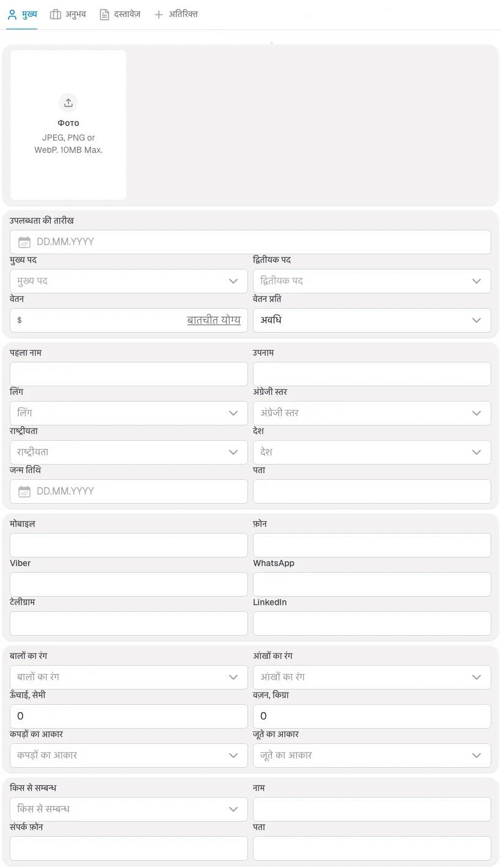
Task: Click inside the पहला नाम field
Action: pos(128,373)
